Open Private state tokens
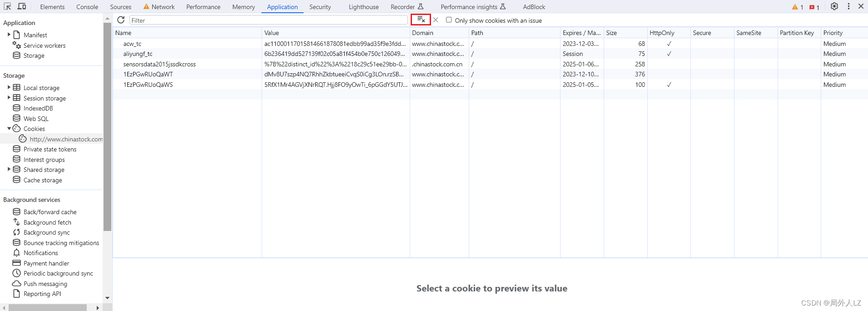Screen dimensions: 868x311 pyautogui.click(x=50, y=149)
